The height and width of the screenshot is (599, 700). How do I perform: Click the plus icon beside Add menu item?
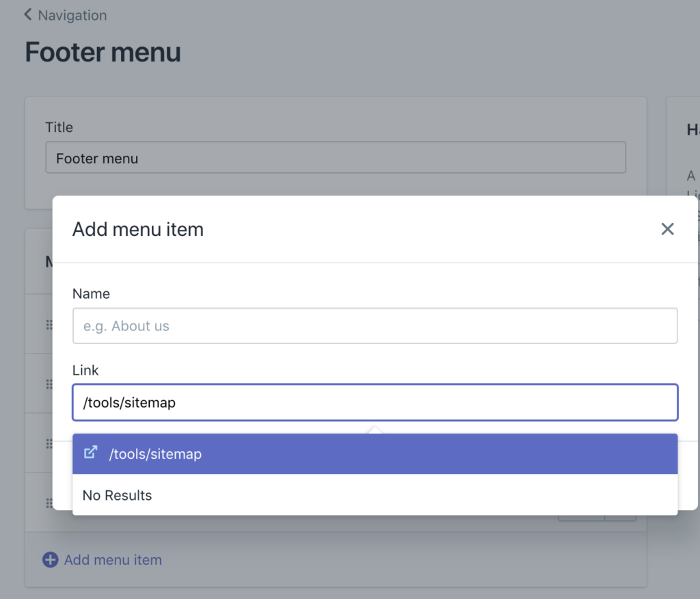pos(51,560)
